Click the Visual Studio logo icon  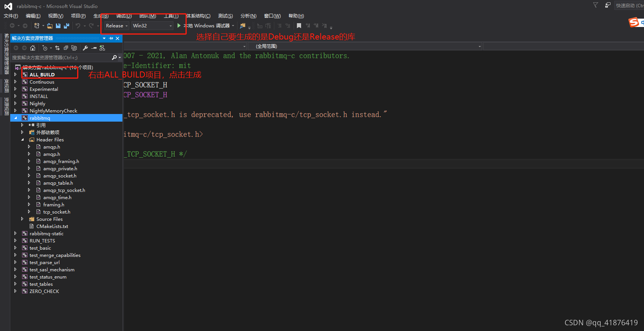pyautogui.click(x=8, y=6)
